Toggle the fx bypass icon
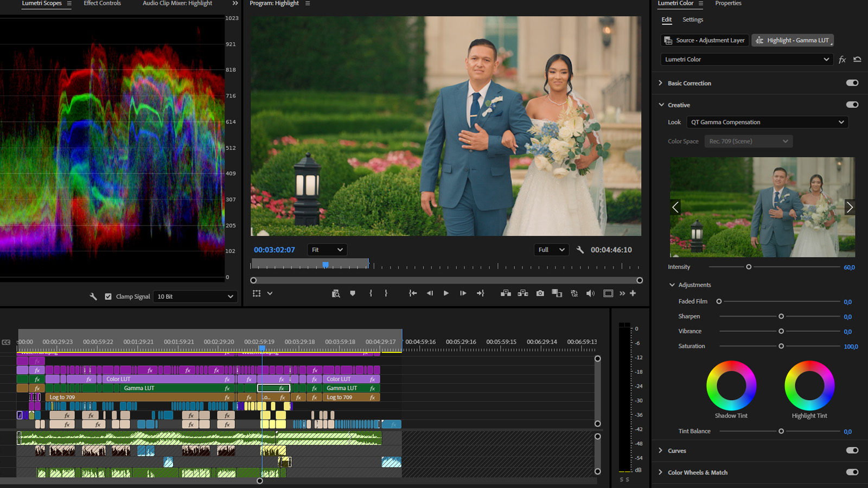 (842, 60)
